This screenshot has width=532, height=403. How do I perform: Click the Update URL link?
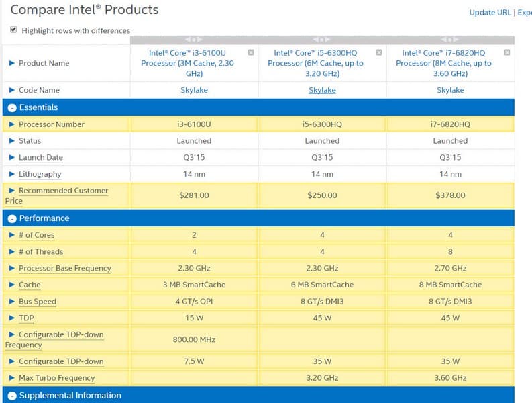point(490,12)
